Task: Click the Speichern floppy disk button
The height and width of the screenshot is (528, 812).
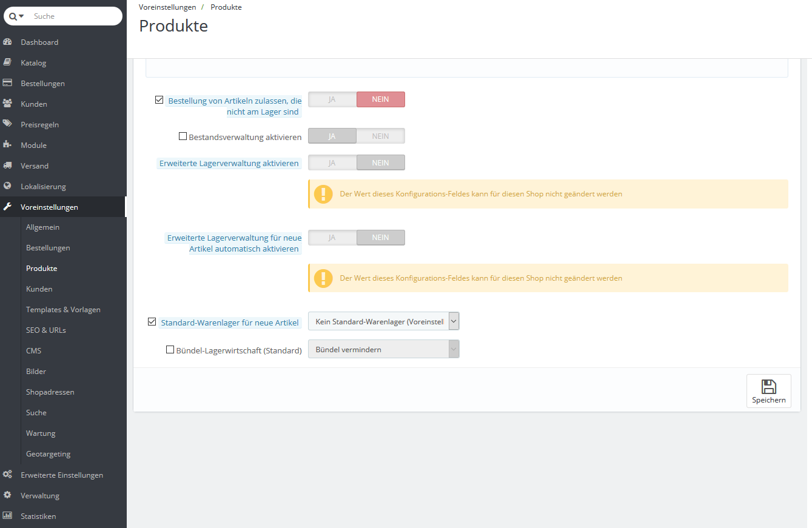Action: point(769,391)
